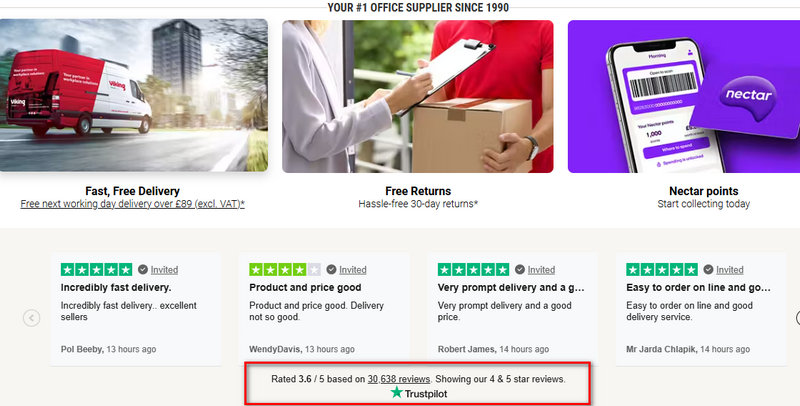Click the Invited link on WendyDavis's review

click(353, 270)
